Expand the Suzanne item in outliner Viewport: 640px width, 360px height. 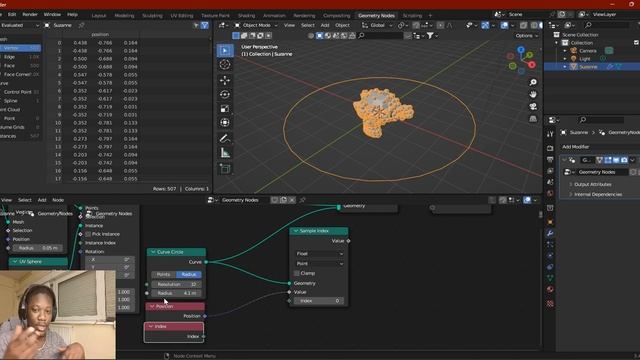[x=565, y=67]
